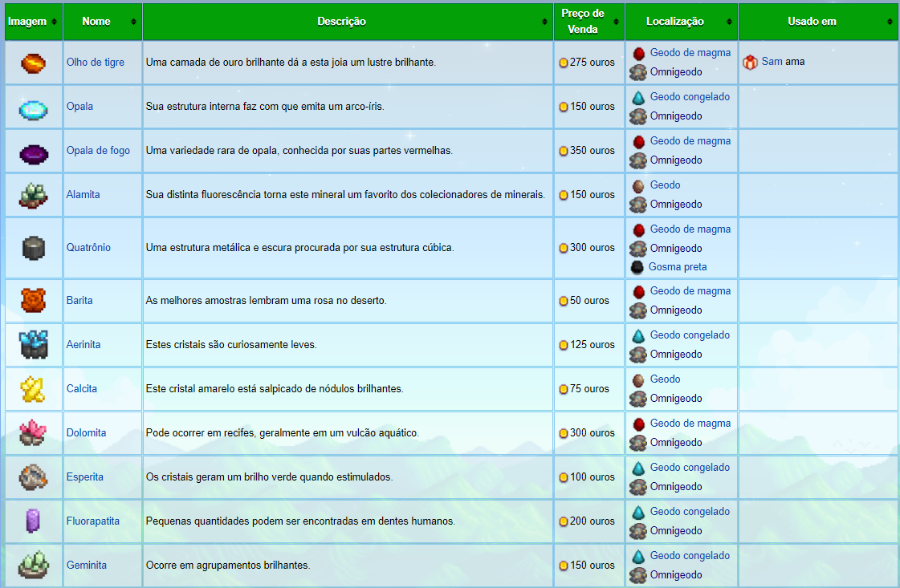The height and width of the screenshot is (588, 900).
Task: Open Geodo congelado link in Fluorapatita row
Action: [x=690, y=511]
